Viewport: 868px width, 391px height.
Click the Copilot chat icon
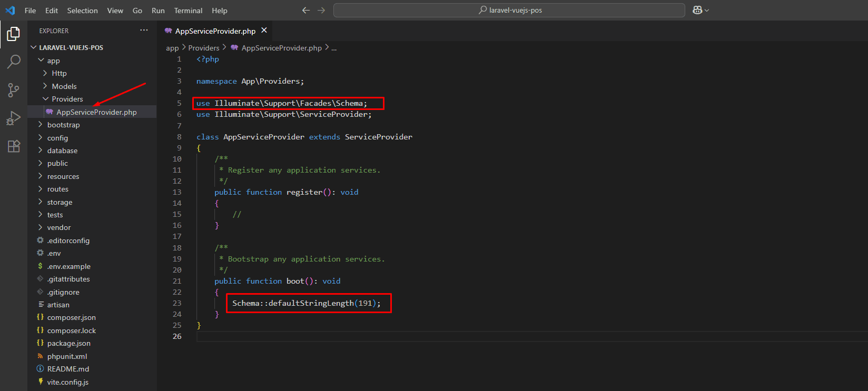697,11
